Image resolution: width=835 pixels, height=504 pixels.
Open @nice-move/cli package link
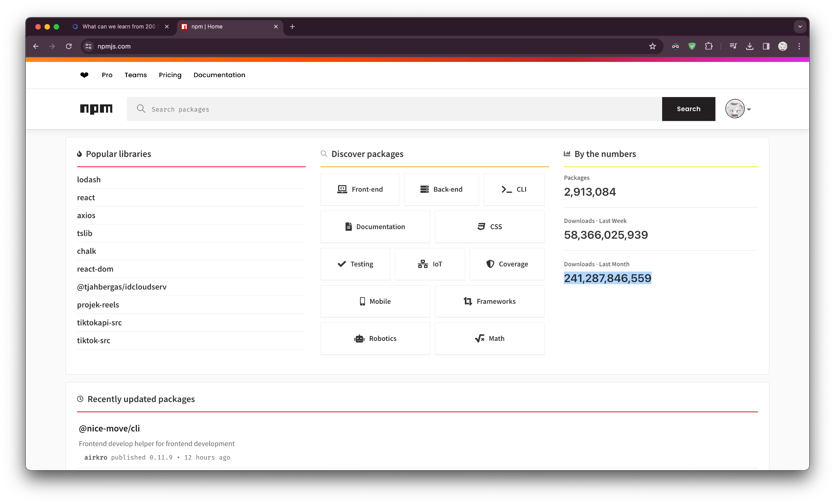tap(109, 429)
